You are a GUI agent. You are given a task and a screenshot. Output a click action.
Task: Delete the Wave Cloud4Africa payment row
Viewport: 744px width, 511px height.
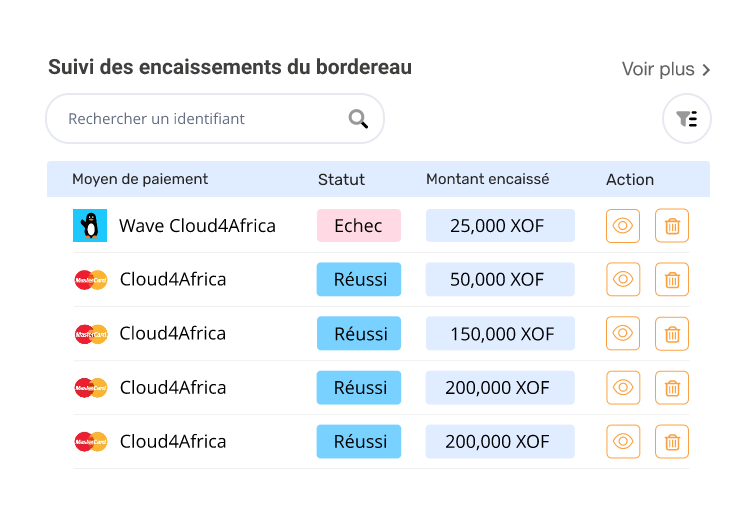pos(672,226)
